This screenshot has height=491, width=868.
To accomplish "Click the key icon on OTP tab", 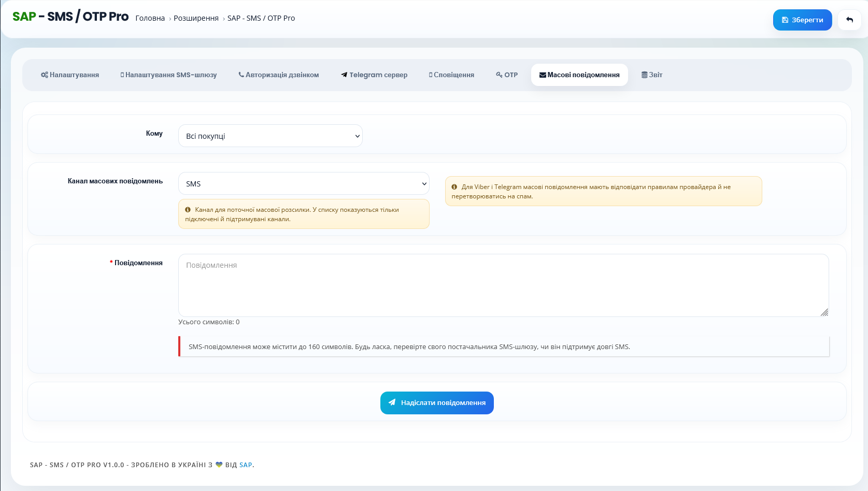I will [x=499, y=75].
